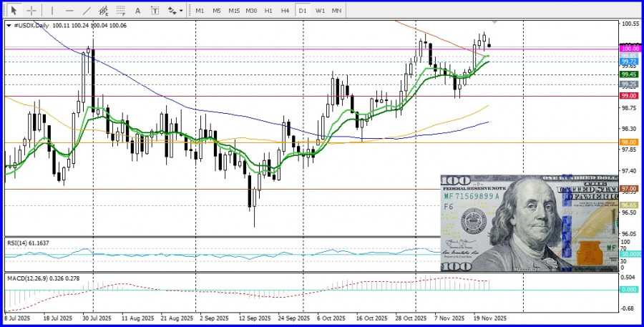
Task: Choose the horizontal line drawing tool
Action: (69, 11)
